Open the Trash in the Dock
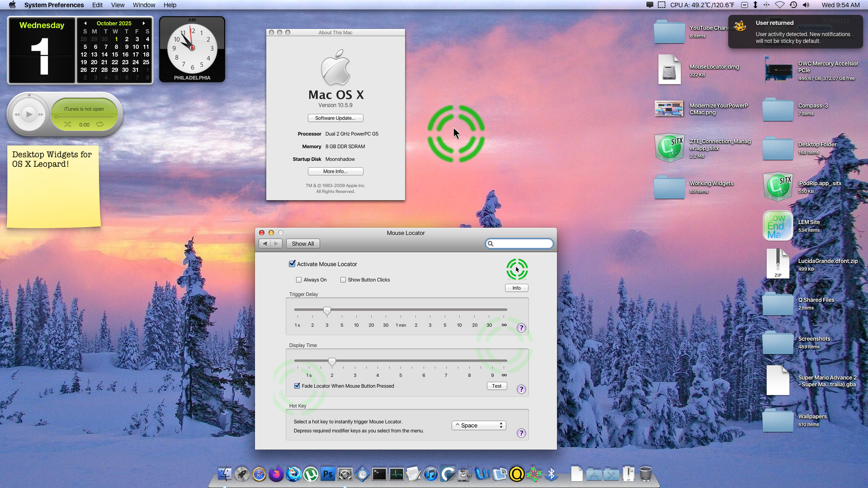Viewport: 868px width, 488px height. click(x=646, y=474)
